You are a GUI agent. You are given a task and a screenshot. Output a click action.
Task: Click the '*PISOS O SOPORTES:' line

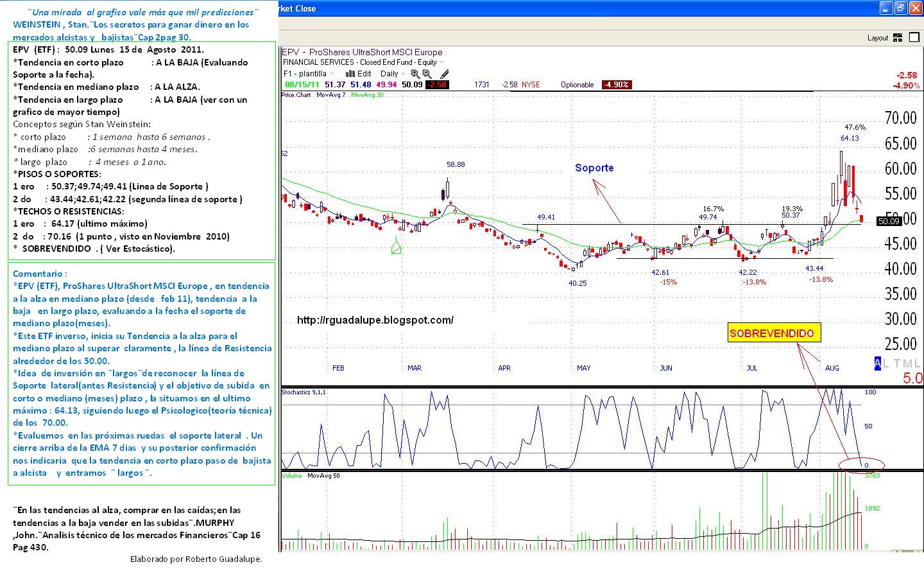click(x=56, y=174)
